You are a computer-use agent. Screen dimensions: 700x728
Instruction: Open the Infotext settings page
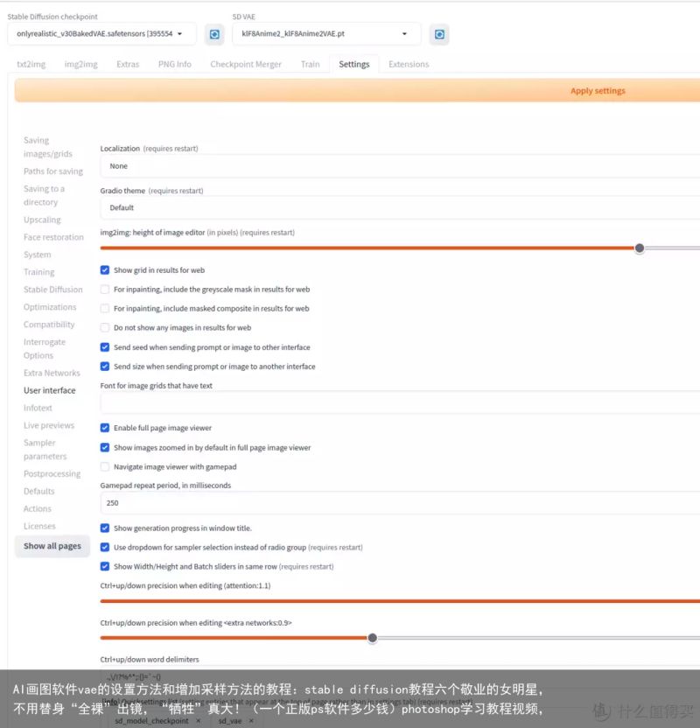click(x=38, y=408)
